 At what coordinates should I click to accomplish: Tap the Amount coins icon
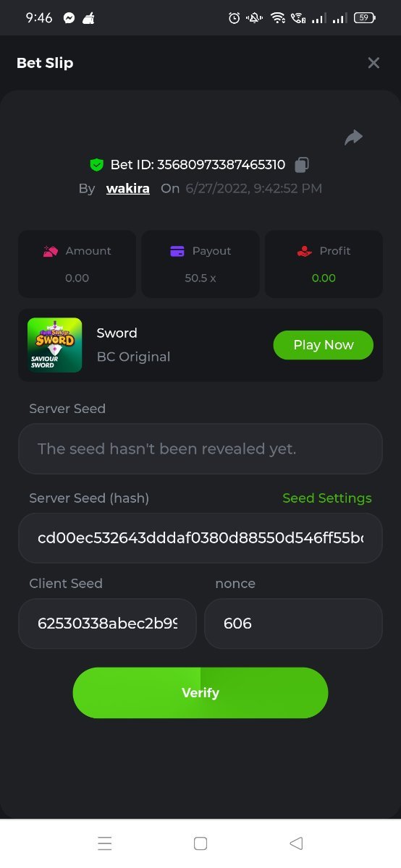[x=50, y=251]
